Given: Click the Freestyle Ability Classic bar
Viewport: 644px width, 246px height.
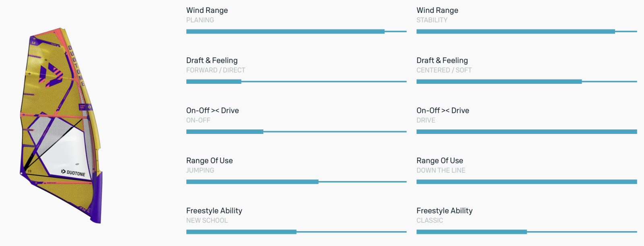Looking at the screenshot, I should 526,232.
